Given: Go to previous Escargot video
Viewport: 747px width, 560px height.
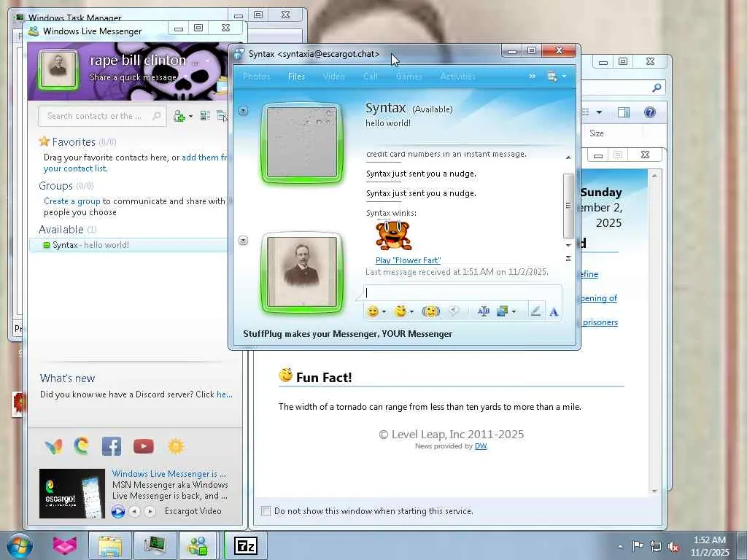Looking at the screenshot, I should point(135,511).
